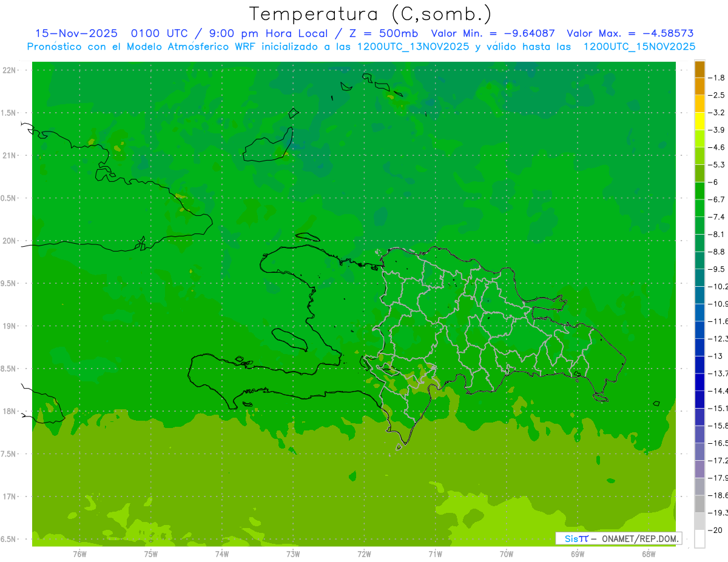Click the '-6.7' colorbar label
Image resolution: width=728 pixels, height=562 pixels.
pyautogui.click(x=718, y=199)
